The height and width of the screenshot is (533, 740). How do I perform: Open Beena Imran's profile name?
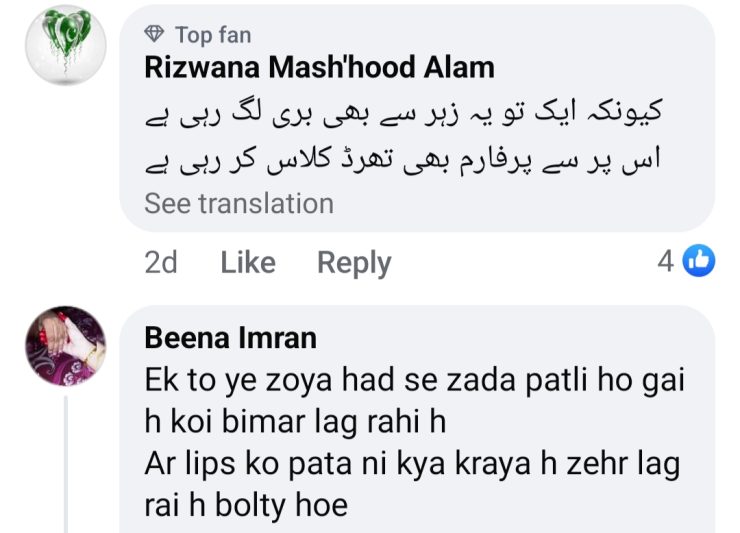click(230, 338)
